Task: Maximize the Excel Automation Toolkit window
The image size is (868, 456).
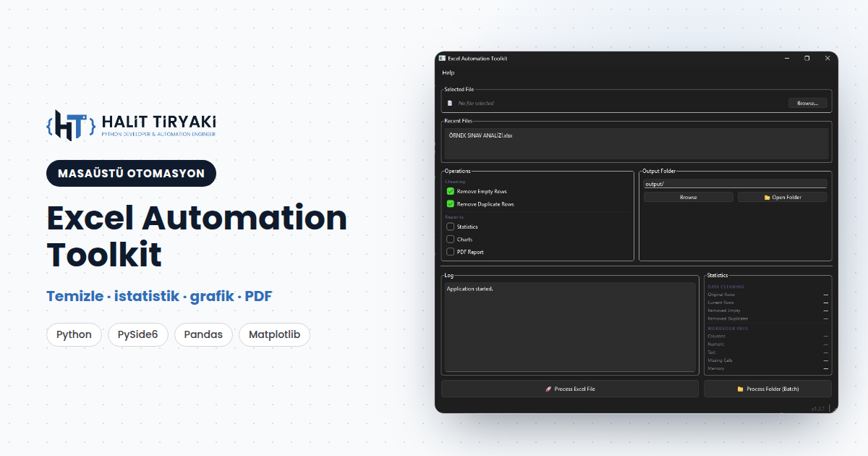Action: coord(807,58)
